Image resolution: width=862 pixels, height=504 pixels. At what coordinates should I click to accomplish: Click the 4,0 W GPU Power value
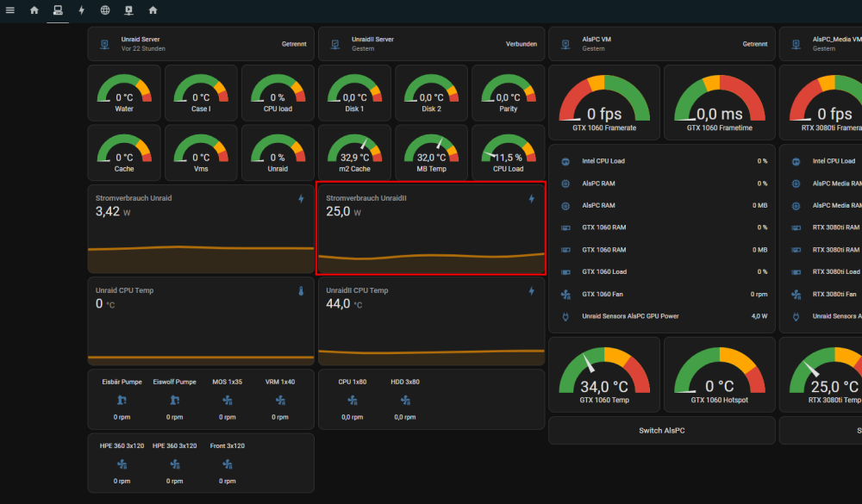759,316
